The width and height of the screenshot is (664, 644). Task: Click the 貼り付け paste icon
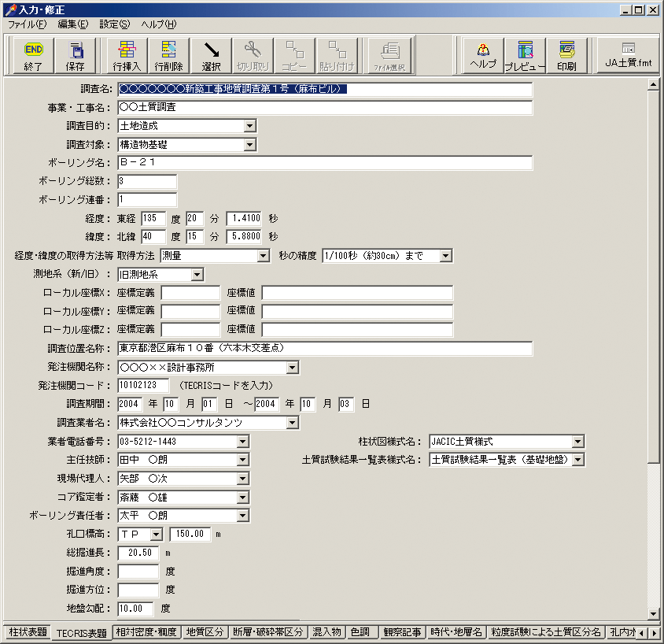point(337,55)
